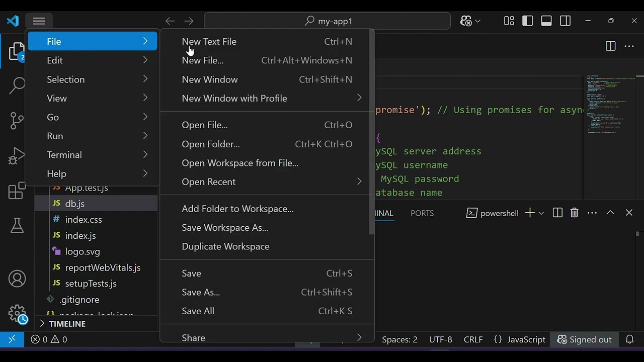Viewport: 644px width, 362px height.
Task: Choose Save All
Action: click(x=267, y=311)
